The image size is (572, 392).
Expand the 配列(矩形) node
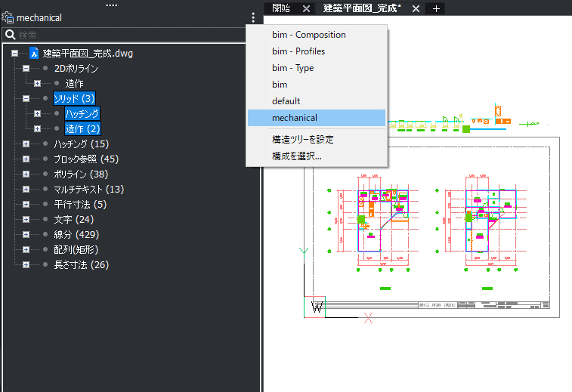click(26, 250)
